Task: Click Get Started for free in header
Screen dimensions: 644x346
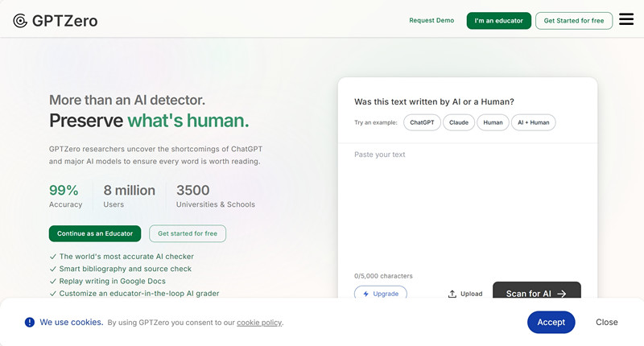Action: point(574,21)
